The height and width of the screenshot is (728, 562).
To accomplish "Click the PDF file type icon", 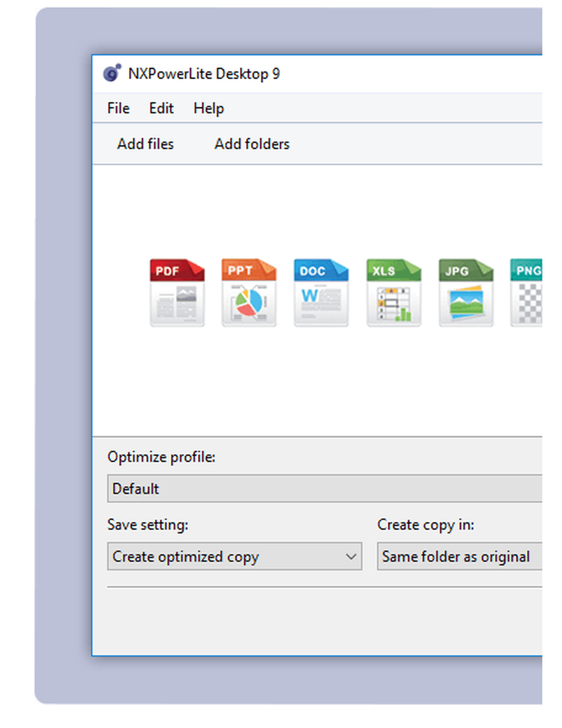I will pyautogui.click(x=177, y=292).
